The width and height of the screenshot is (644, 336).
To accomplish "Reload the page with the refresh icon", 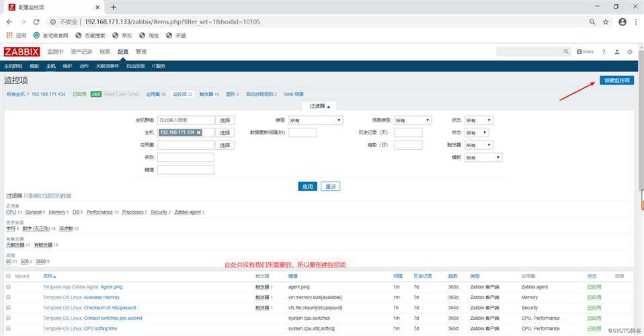I will coord(36,22).
